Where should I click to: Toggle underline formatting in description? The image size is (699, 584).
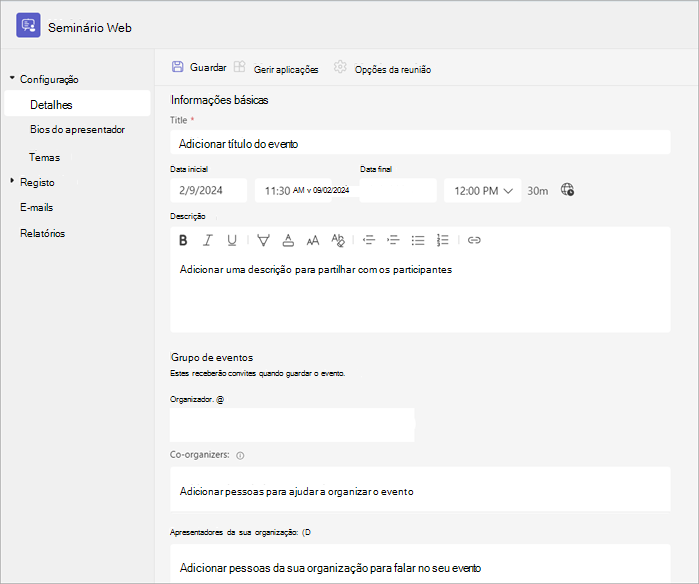pos(232,240)
